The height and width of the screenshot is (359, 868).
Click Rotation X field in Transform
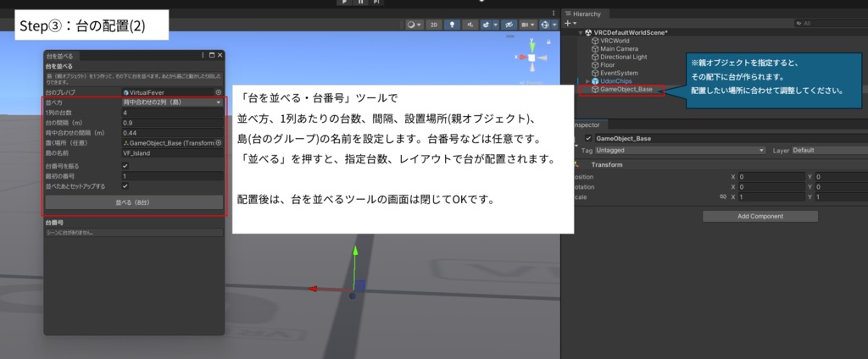pyautogui.click(x=771, y=187)
